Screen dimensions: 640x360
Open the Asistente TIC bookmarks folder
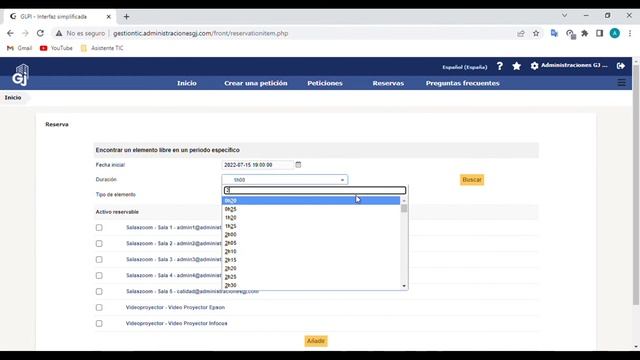coord(102,48)
